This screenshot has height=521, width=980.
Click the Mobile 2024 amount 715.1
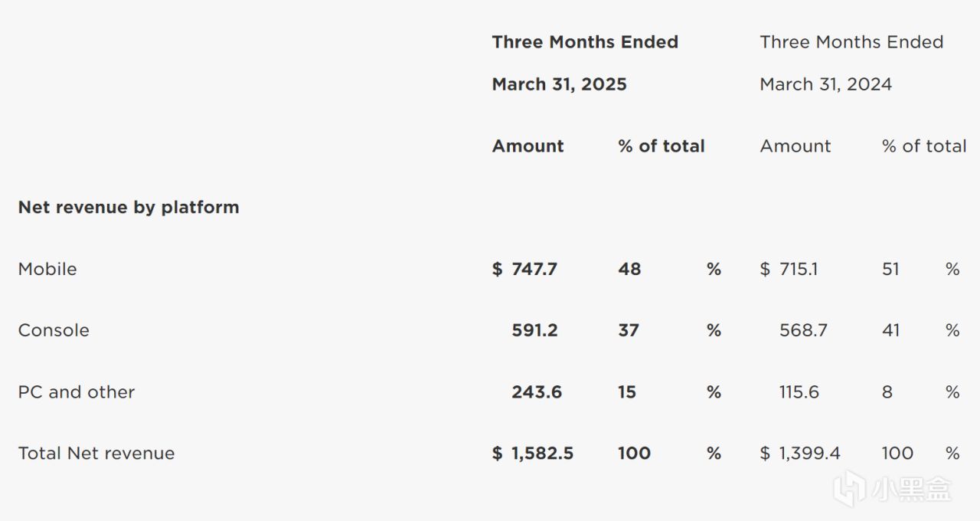(x=798, y=269)
